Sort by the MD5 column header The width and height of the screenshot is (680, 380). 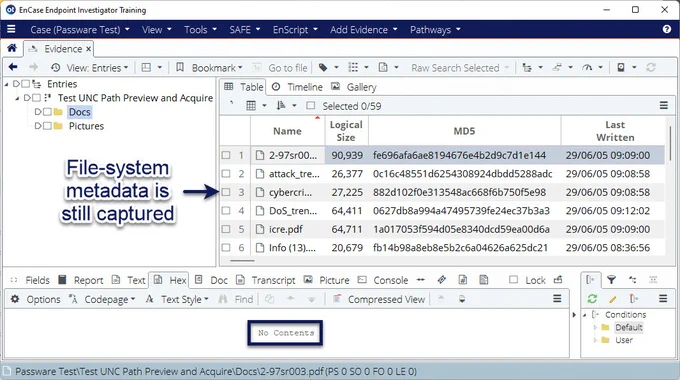pos(464,131)
